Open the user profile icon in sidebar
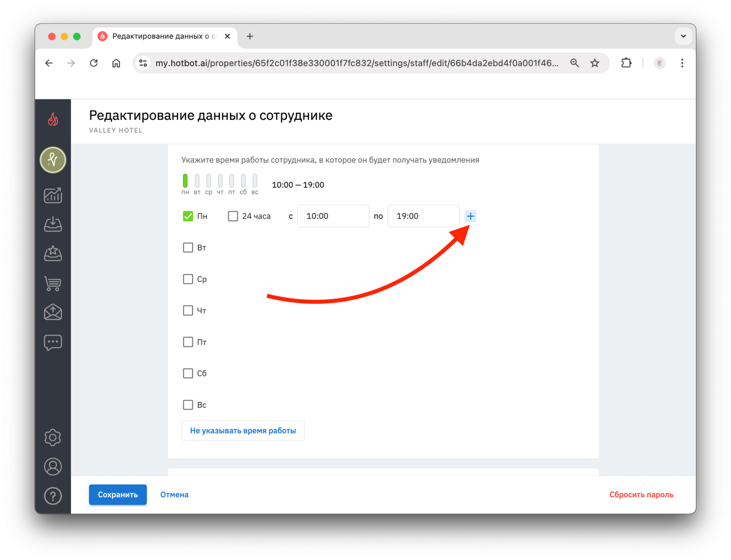Image resolution: width=731 pixels, height=560 pixels. 53,466
